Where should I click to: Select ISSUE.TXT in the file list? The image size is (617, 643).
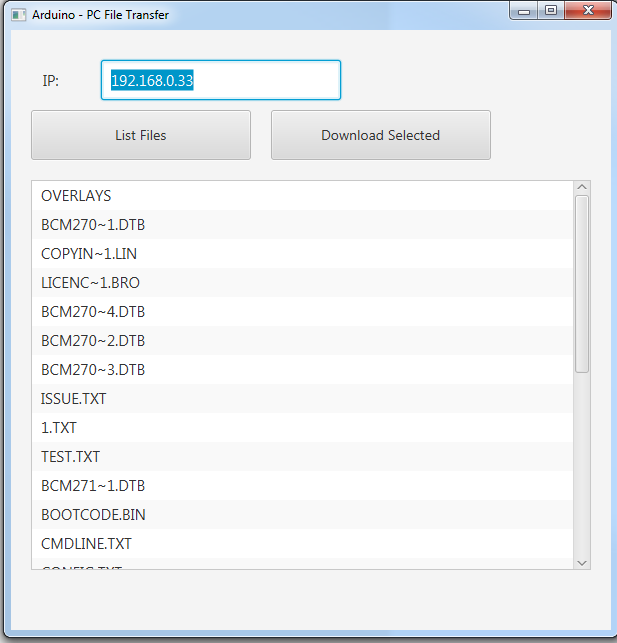coord(302,399)
